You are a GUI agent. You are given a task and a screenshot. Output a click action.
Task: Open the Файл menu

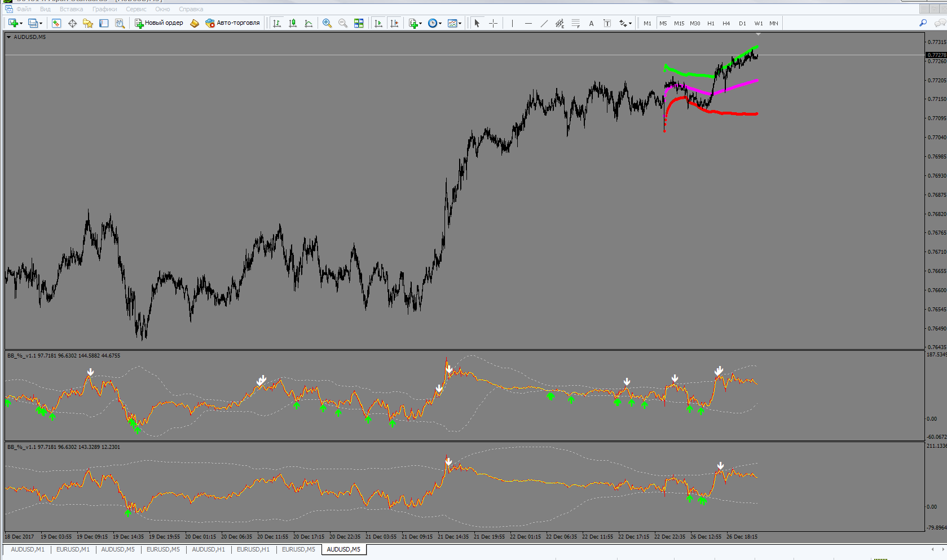(x=24, y=9)
